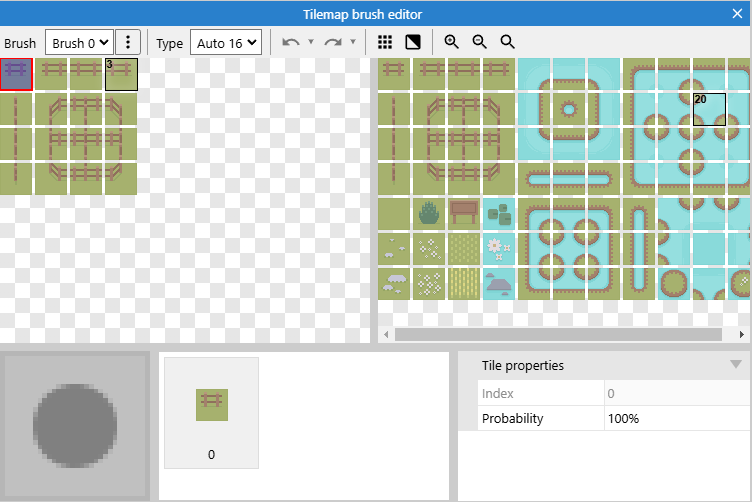Image resolution: width=752 pixels, height=502 pixels.
Task: Open the Type Auto 16 dropdown
Action: coord(224,43)
